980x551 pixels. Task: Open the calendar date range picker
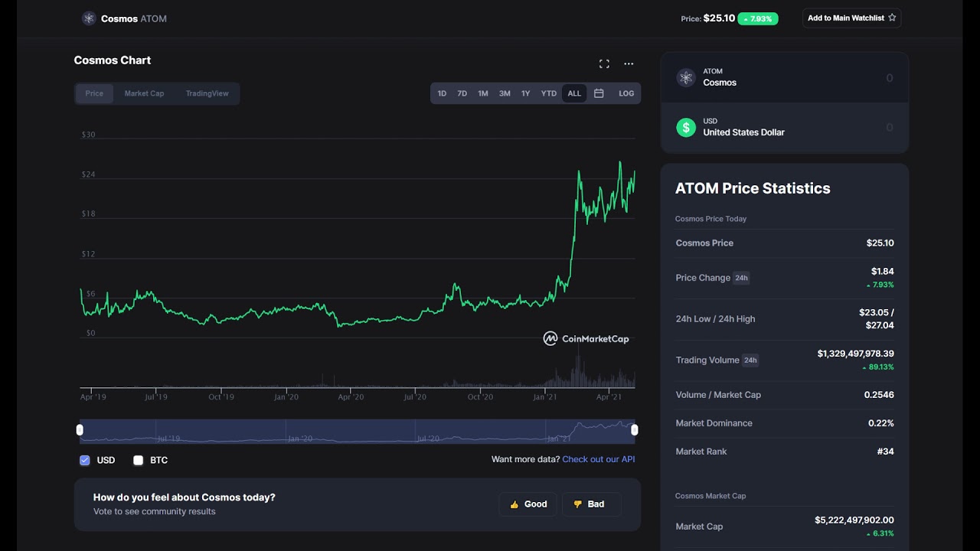point(599,93)
